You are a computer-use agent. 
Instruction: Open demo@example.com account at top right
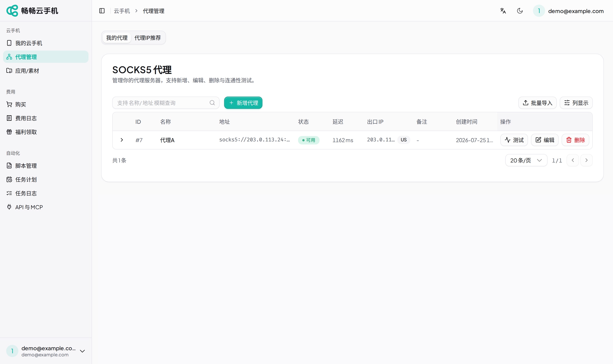[576, 11]
